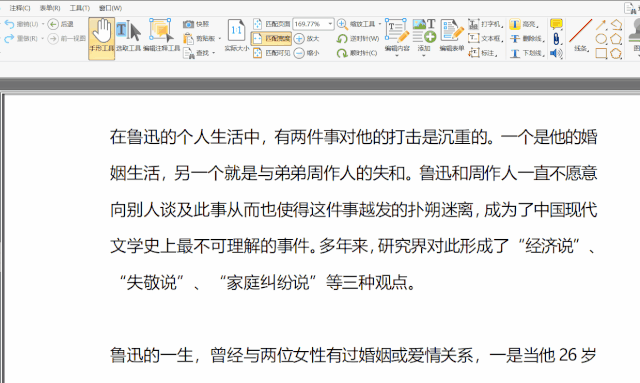
Task: Go back with the 后退 button
Action: click(60, 24)
